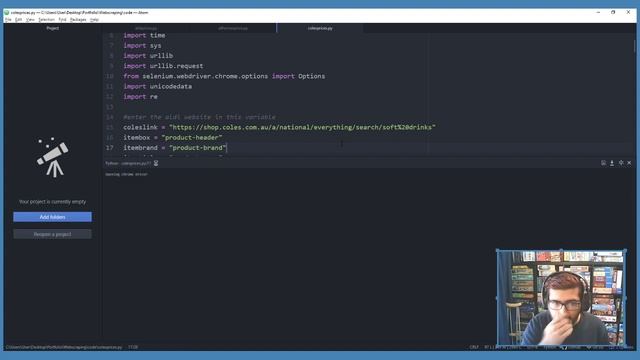Screen dimensions: 640x360
Task: Open the View menu
Action: click(30, 20)
